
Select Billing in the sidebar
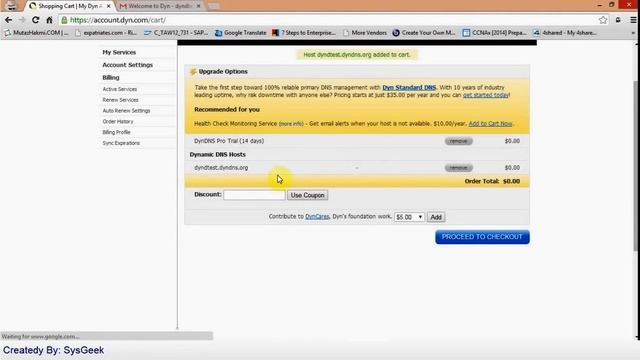111,78
